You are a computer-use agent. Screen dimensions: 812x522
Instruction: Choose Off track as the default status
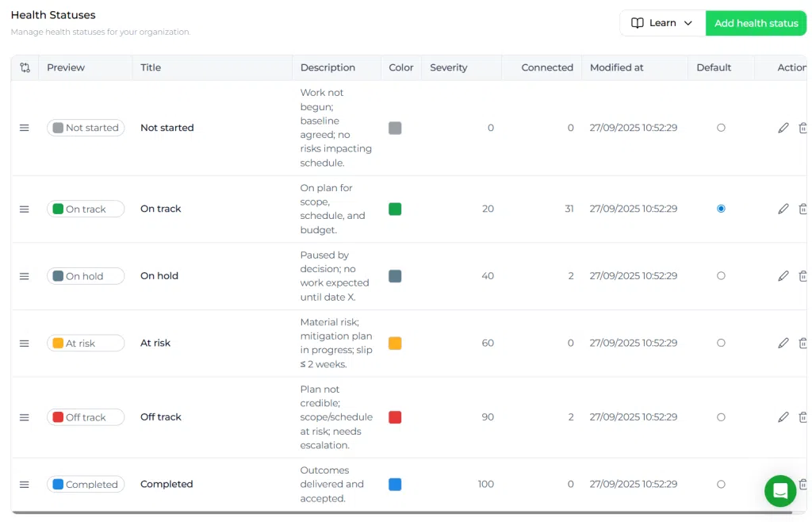coord(721,416)
